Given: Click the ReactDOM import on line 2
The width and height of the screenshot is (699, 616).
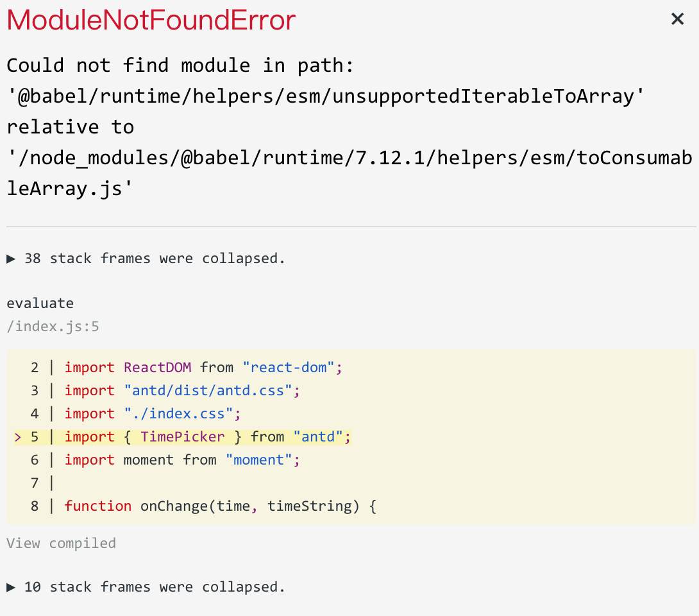Looking at the screenshot, I should coord(157,367).
